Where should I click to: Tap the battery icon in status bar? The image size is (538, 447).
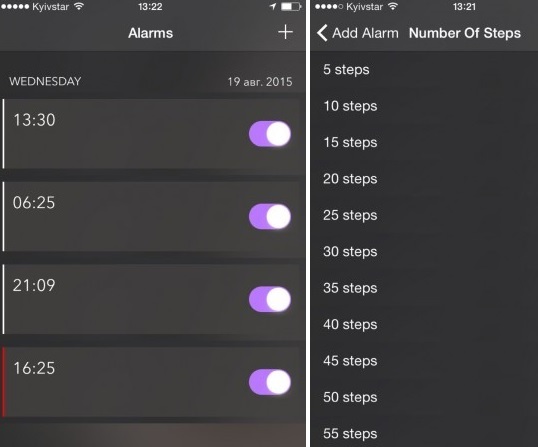pos(291,7)
